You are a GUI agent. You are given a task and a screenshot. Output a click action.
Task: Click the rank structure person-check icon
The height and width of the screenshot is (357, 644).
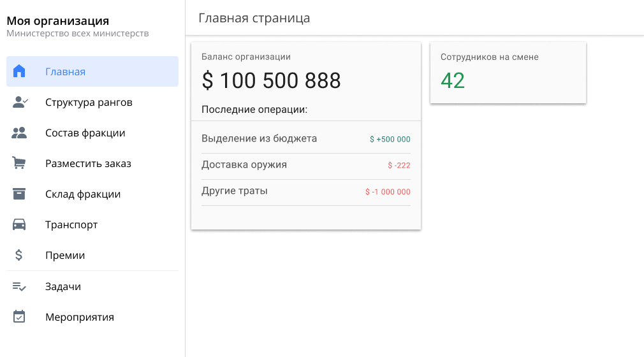[20, 102]
